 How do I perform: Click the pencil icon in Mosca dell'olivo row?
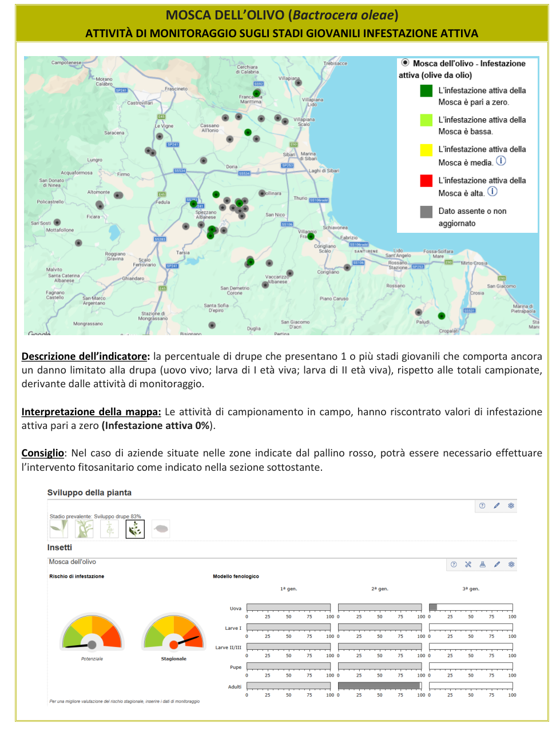pyautogui.click(x=497, y=565)
